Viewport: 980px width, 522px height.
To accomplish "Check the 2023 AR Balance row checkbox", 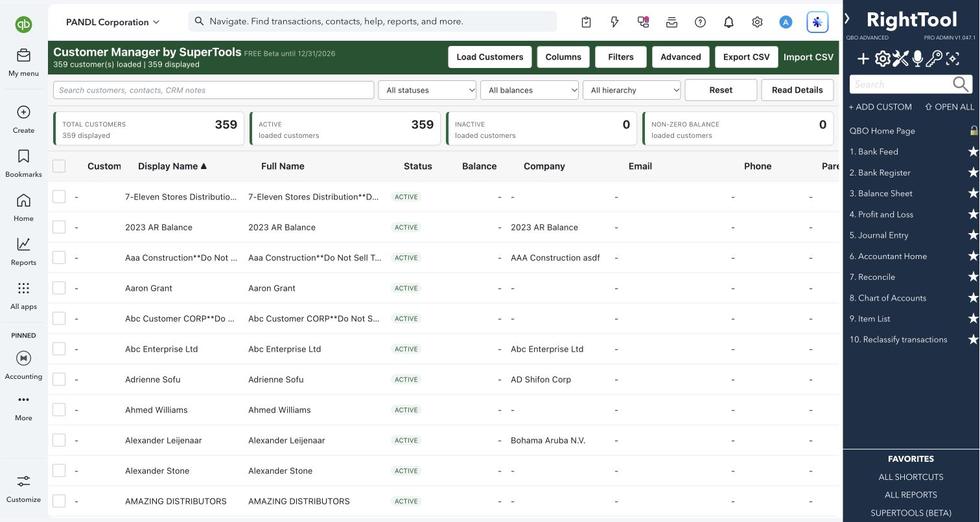I will 59,227.
